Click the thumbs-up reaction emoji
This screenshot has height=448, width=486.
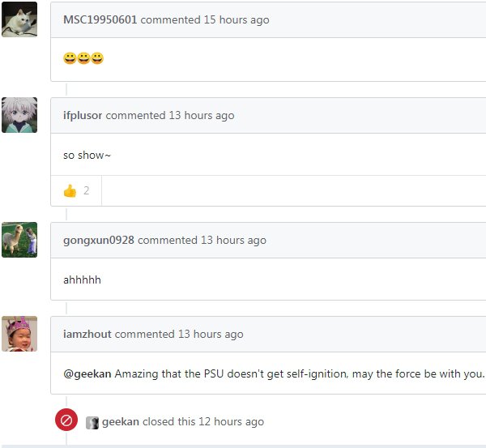[x=70, y=190]
